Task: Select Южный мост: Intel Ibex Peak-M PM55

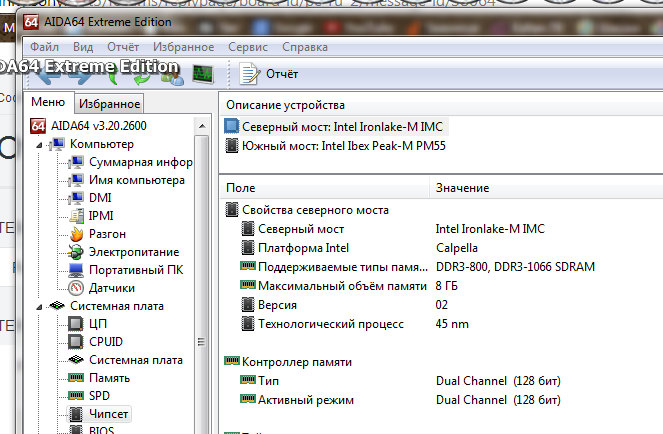Action: (343, 145)
